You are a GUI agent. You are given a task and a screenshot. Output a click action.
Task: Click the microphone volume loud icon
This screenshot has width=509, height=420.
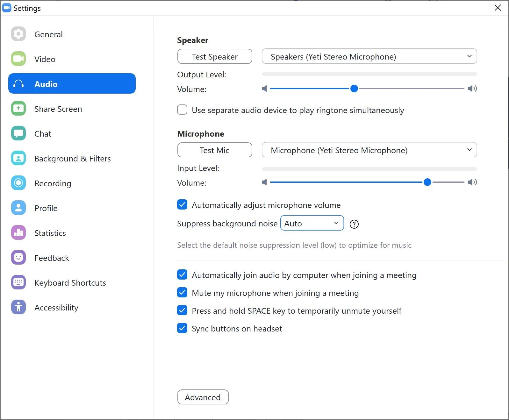[472, 182]
